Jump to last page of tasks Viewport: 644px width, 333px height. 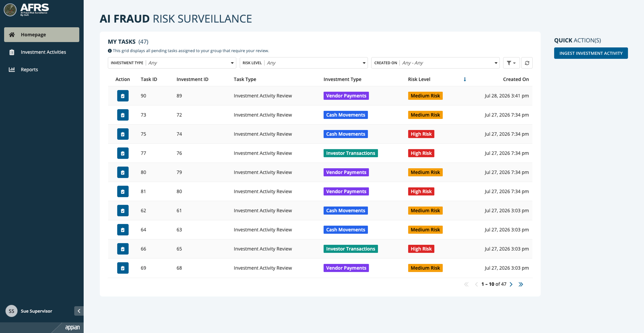pyautogui.click(x=521, y=284)
